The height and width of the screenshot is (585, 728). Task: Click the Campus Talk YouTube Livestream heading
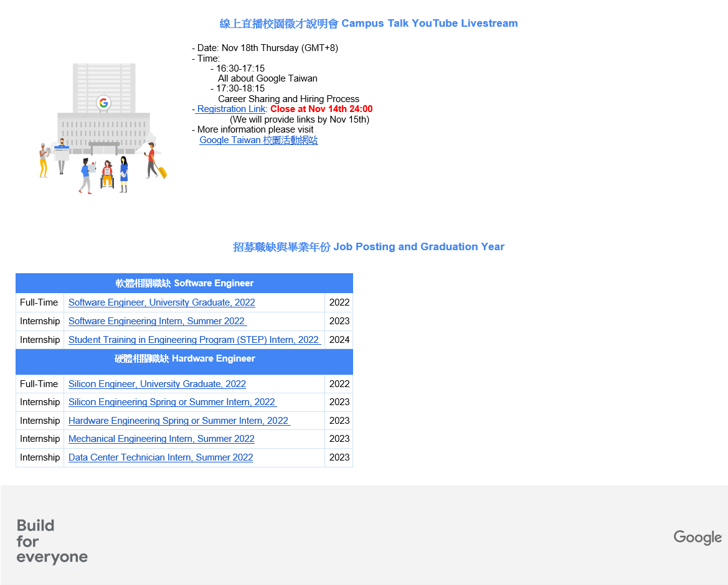(369, 23)
